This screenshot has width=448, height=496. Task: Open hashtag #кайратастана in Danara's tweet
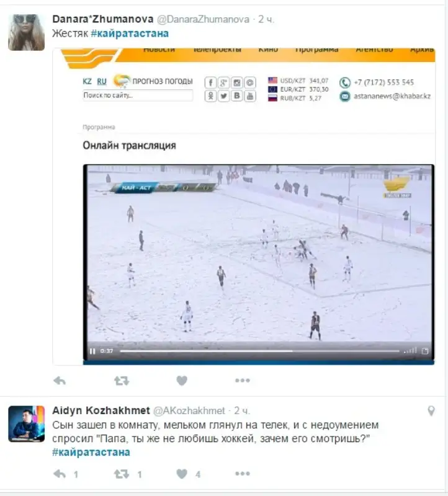pos(130,33)
